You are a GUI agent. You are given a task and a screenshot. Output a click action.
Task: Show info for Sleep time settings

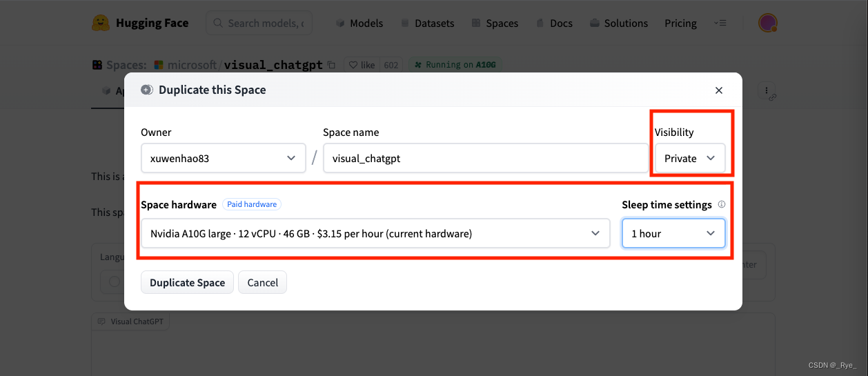click(x=722, y=205)
